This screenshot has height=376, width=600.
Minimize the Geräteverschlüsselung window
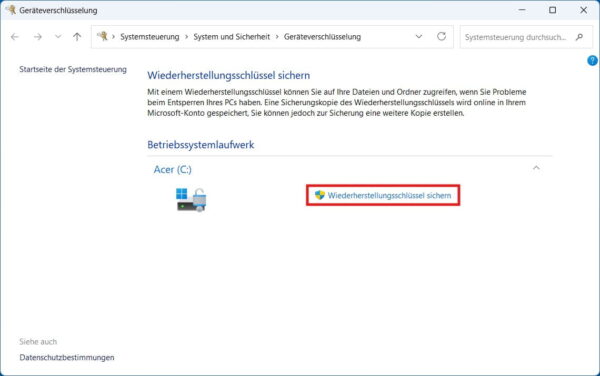[x=522, y=10]
